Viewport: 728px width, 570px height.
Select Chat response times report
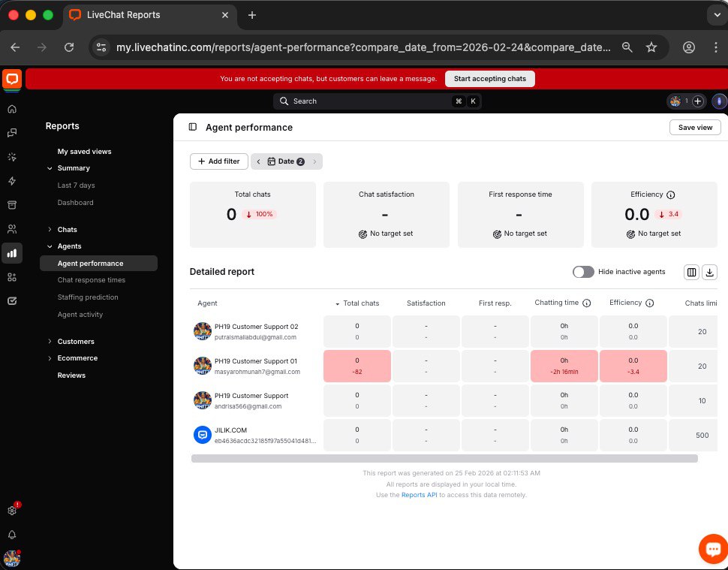tap(92, 280)
